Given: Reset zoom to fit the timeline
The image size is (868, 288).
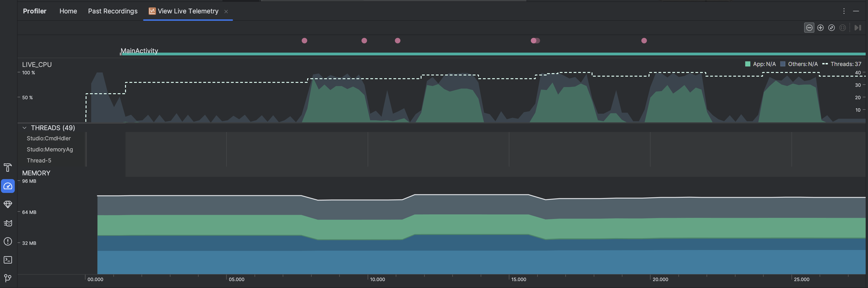Looking at the screenshot, I should point(831,28).
